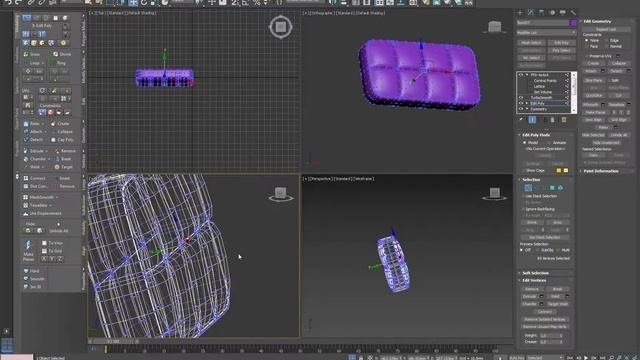This screenshot has height=360, width=640.
Task: Click the first yellow Show Cage swatch
Action: [558, 171]
